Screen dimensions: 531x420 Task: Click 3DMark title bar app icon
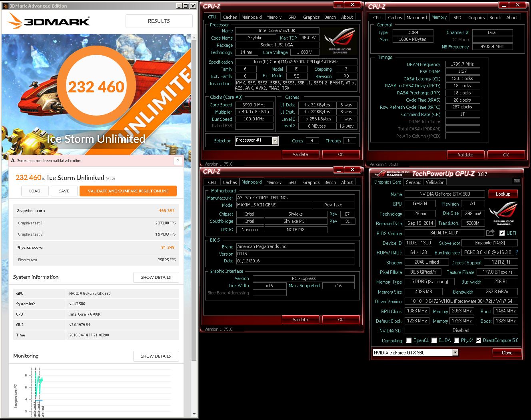(5, 6)
